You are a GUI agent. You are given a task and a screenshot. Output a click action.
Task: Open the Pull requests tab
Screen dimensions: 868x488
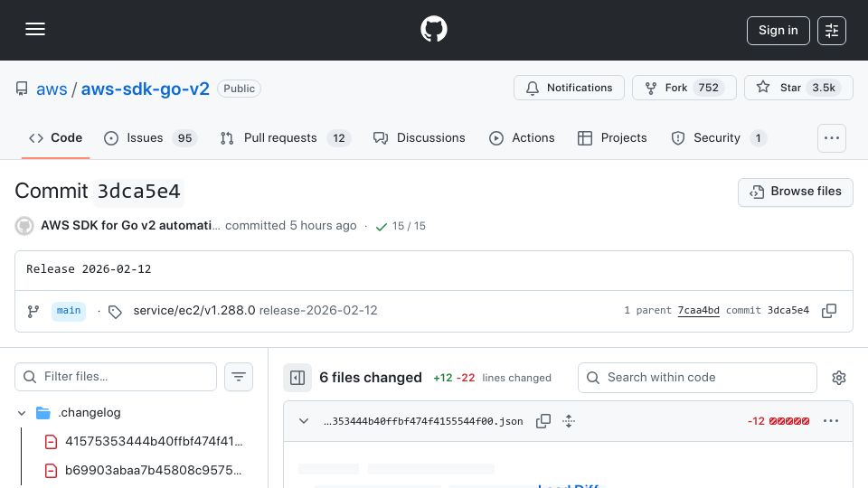[x=285, y=137]
